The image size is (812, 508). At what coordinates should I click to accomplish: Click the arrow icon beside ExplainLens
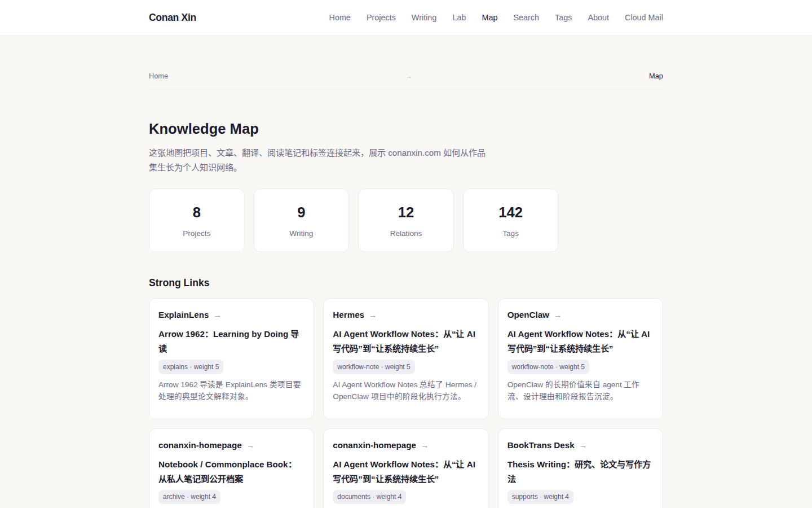point(218,316)
